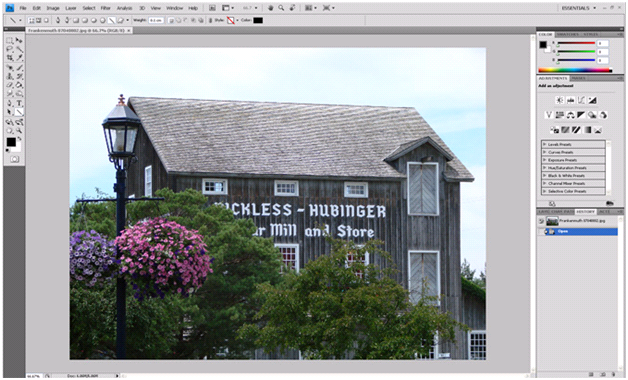Select the Eraser tool

coord(10,85)
